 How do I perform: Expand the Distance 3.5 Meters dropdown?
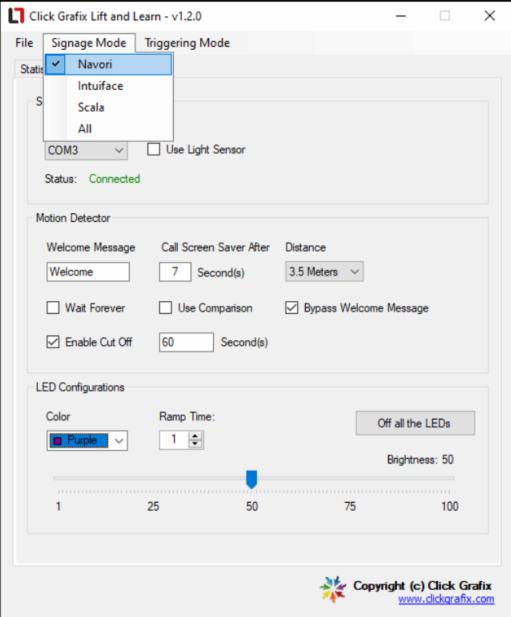(x=324, y=272)
